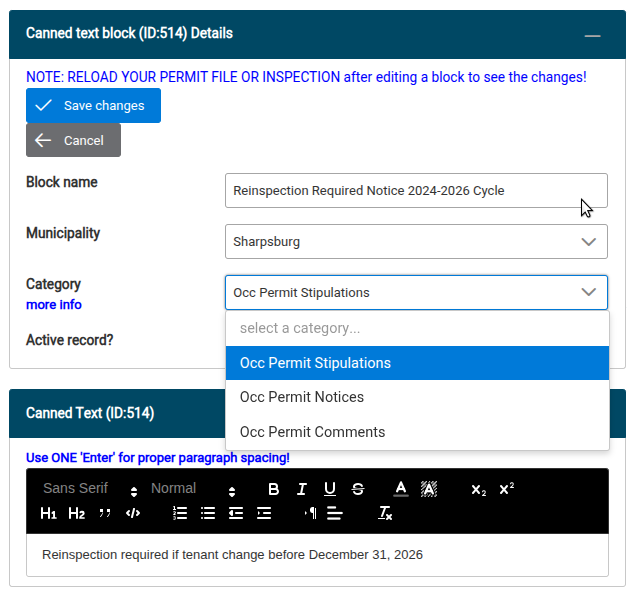This screenshot has height=603, width=642.
Task: Click in the canned text editing area
Action: pyautogui.click(x=317, y=555)
